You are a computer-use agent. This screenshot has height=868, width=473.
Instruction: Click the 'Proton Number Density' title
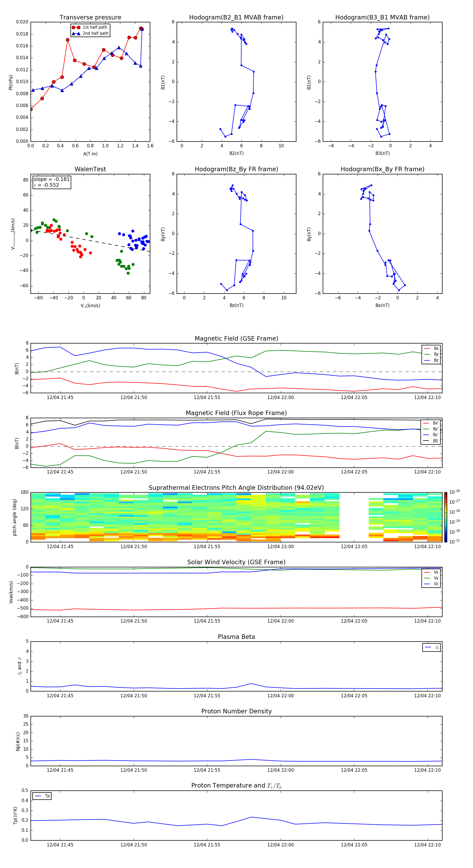click(x=236, y=711)
